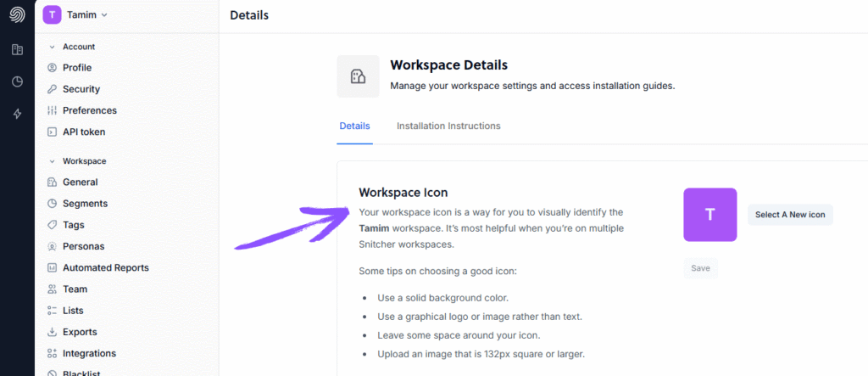Click the Security key icon
868x376 pixels.
(x=52, y=89)
